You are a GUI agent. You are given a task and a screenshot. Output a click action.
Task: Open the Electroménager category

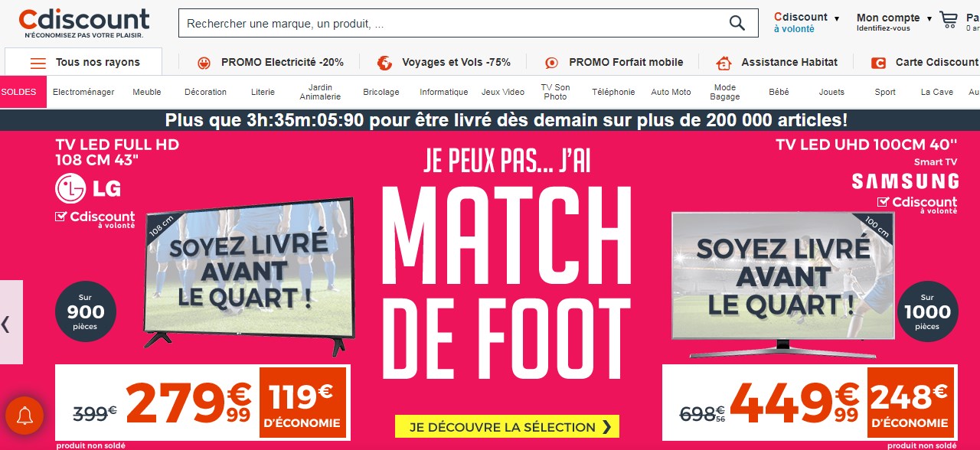click(83, 92)
